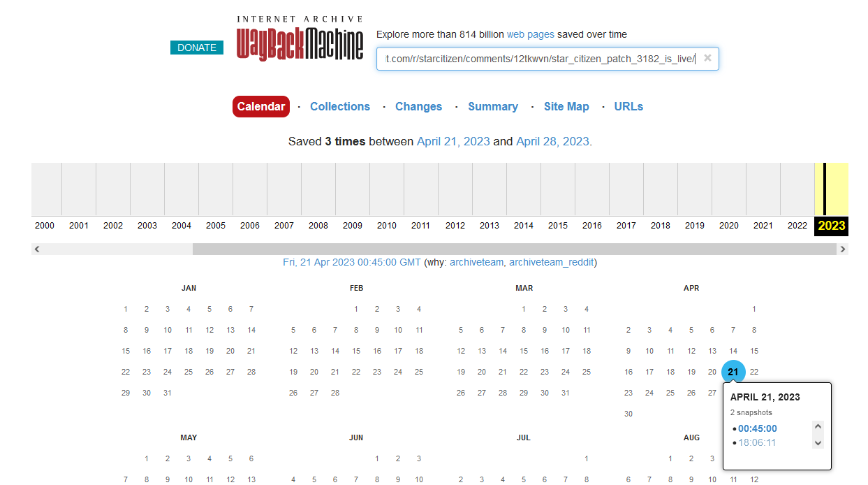Clear the URL field using the X icon
Viewport: 868px width, 485px height.
pos(707,59)
